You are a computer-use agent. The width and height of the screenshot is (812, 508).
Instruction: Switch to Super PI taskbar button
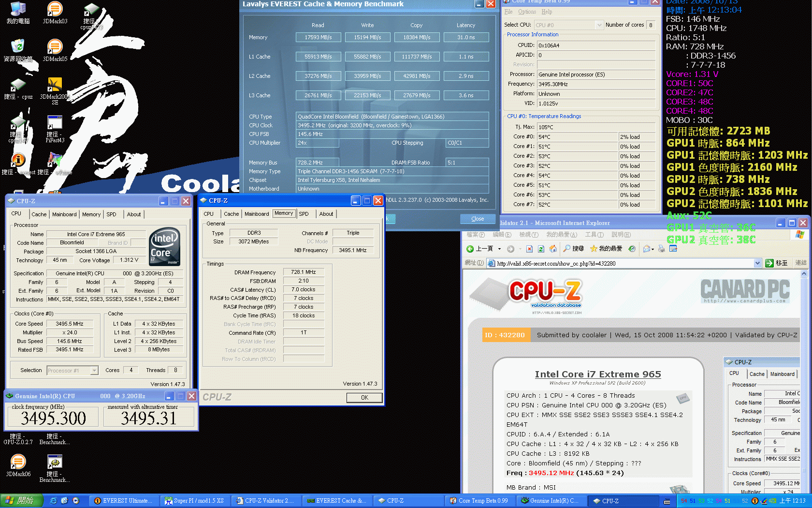pyautogui.click(x=194, y=501)
